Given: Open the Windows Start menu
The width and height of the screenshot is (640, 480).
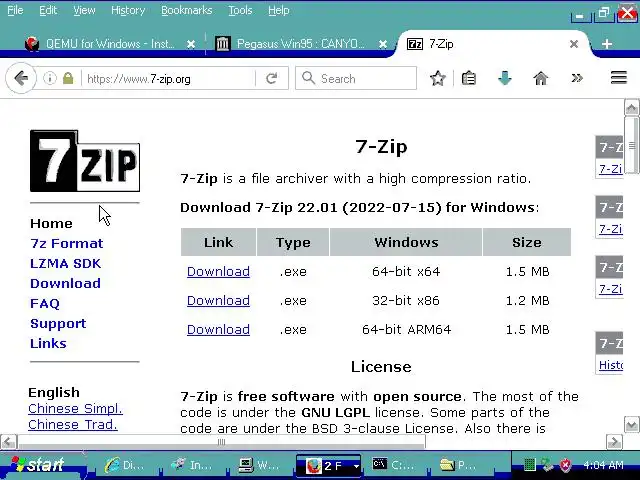Looking at the screenshot, I should [x=41, y=465].
